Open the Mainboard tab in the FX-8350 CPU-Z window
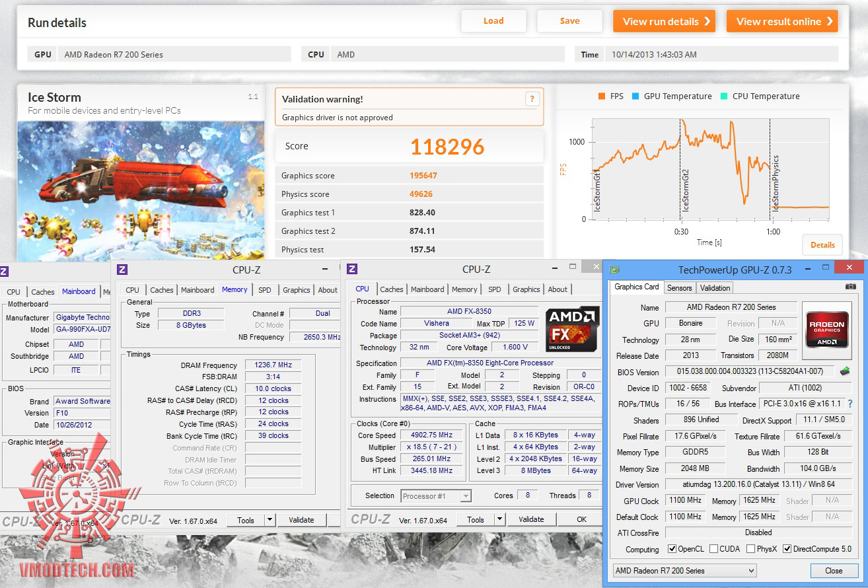This screenshot has height=588, width=868. point(428,289)
